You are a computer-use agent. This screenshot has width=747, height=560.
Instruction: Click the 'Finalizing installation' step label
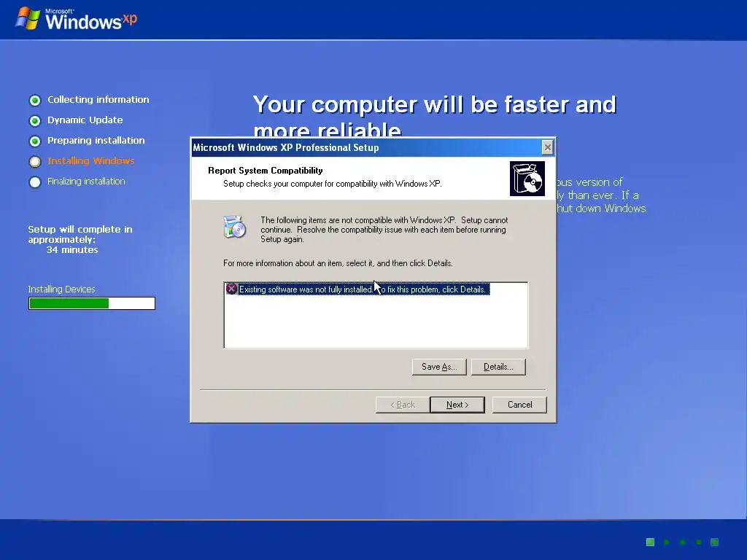[86, 182]
